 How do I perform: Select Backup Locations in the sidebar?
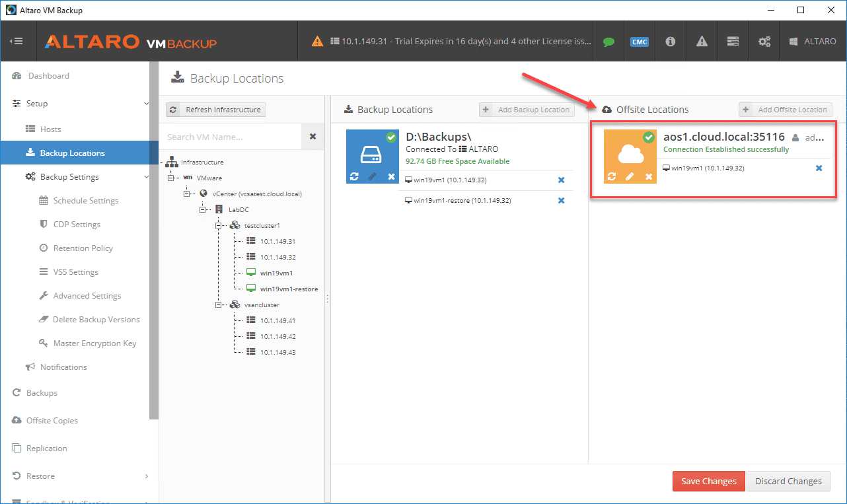tap(75, 153)
